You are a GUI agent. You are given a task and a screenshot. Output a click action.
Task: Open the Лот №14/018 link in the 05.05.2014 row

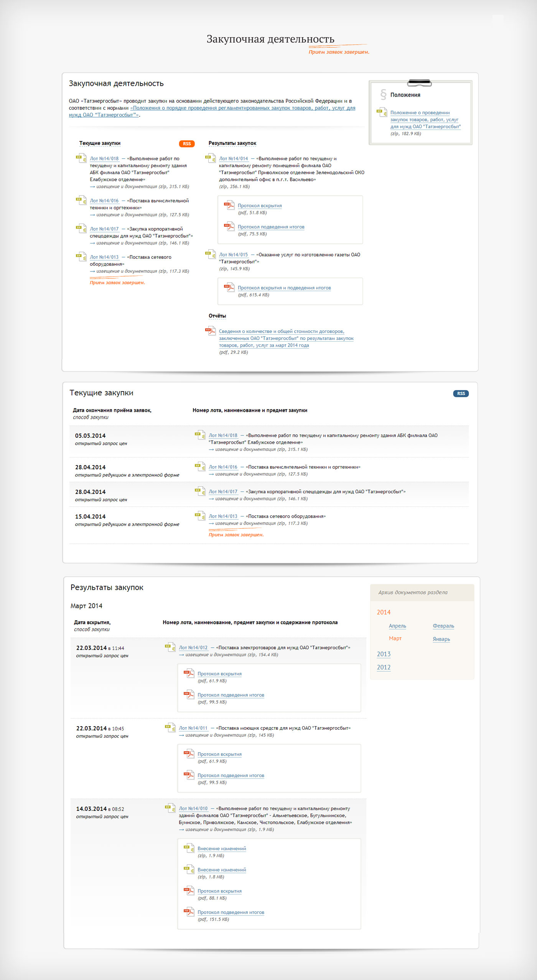point(223,436)
